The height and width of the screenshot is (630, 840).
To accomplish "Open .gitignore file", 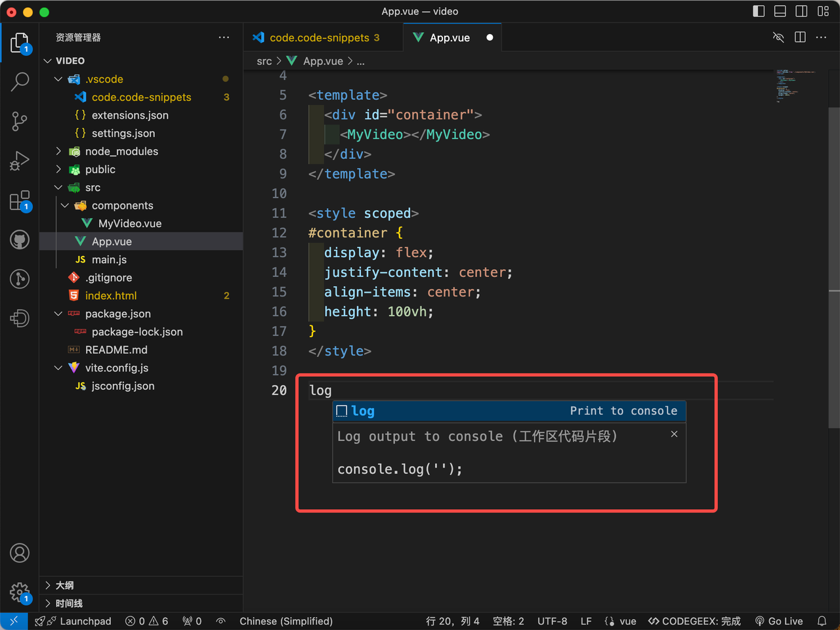I will pyautogui.click(x=141, y=278).
